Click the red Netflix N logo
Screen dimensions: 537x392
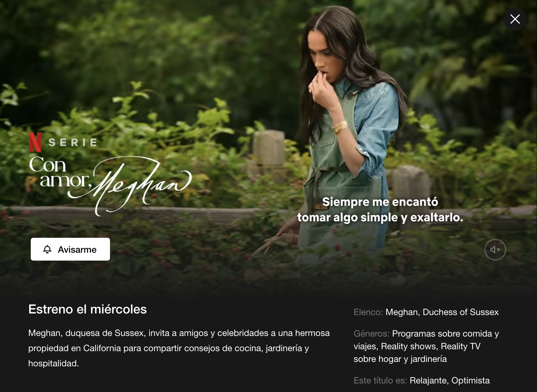point(35,142)
